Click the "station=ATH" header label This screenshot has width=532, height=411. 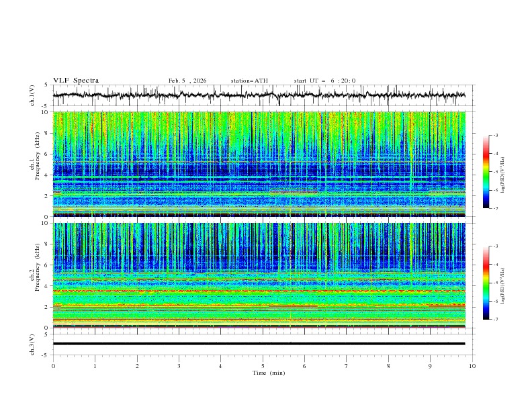(x=249, y=81)
